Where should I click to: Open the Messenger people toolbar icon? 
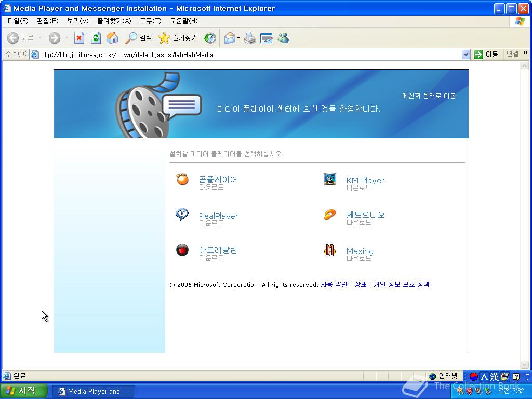pyautogui.click(x=283, y=38)
